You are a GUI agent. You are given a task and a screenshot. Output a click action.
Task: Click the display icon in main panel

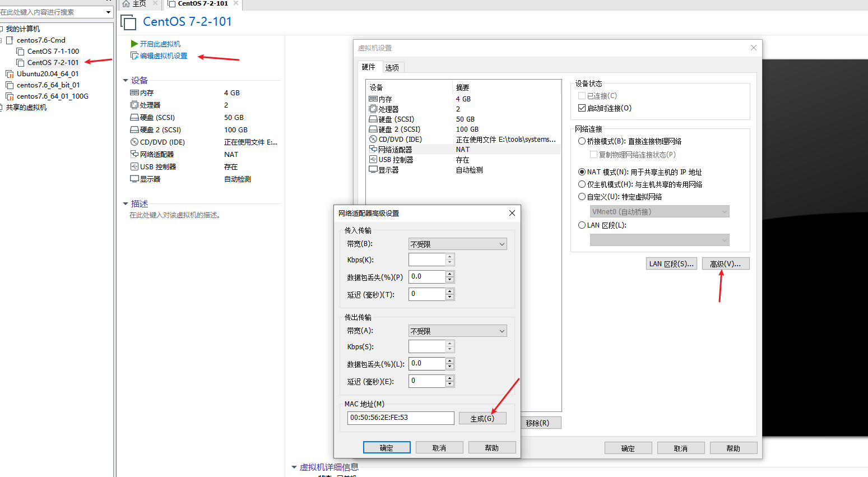134,179
